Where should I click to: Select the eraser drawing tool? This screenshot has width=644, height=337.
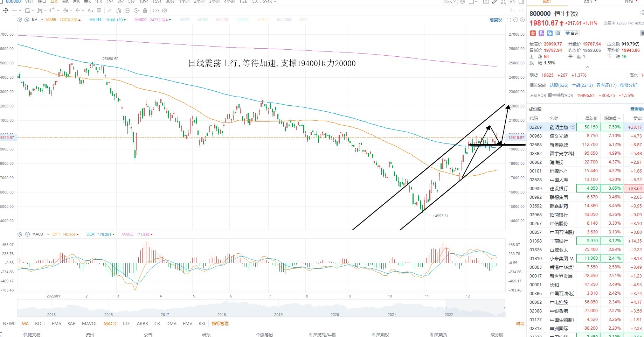point(110,10)
